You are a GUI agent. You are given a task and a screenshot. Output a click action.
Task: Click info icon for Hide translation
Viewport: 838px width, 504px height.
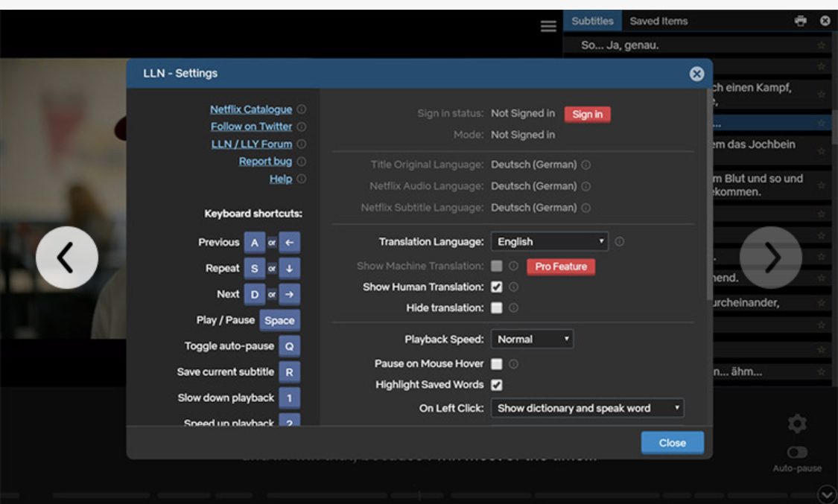513,308
